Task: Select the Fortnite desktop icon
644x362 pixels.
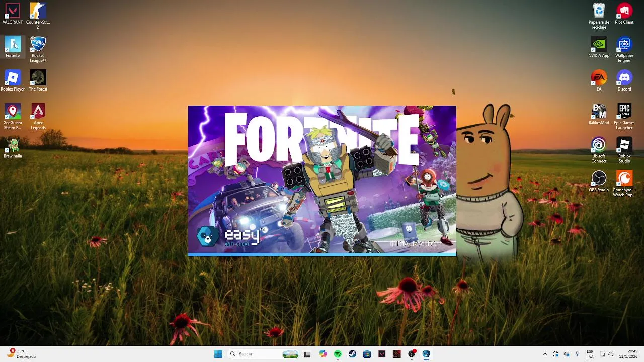Action: click(13, 47)
